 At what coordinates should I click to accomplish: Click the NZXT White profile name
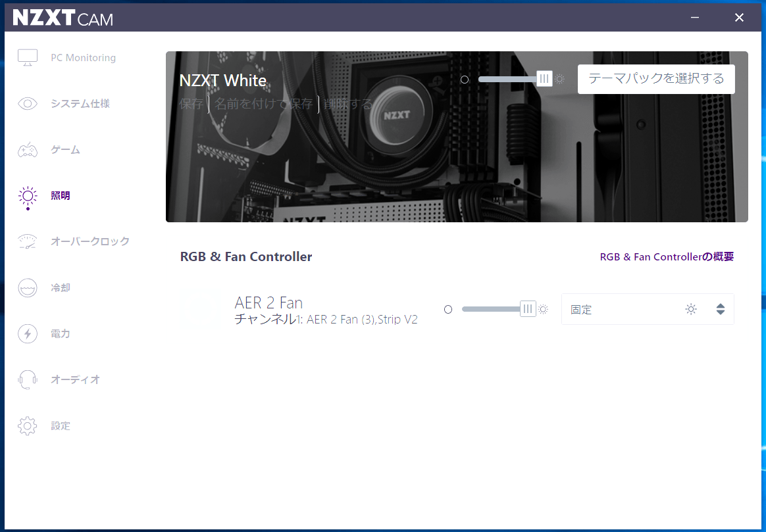pos(223,80)
